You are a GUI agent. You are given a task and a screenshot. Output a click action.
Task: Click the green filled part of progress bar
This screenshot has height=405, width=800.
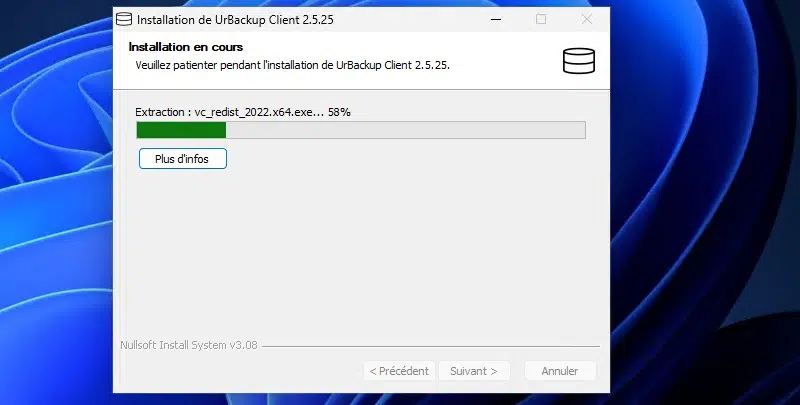pyautogui.click(x=181, y=130)
